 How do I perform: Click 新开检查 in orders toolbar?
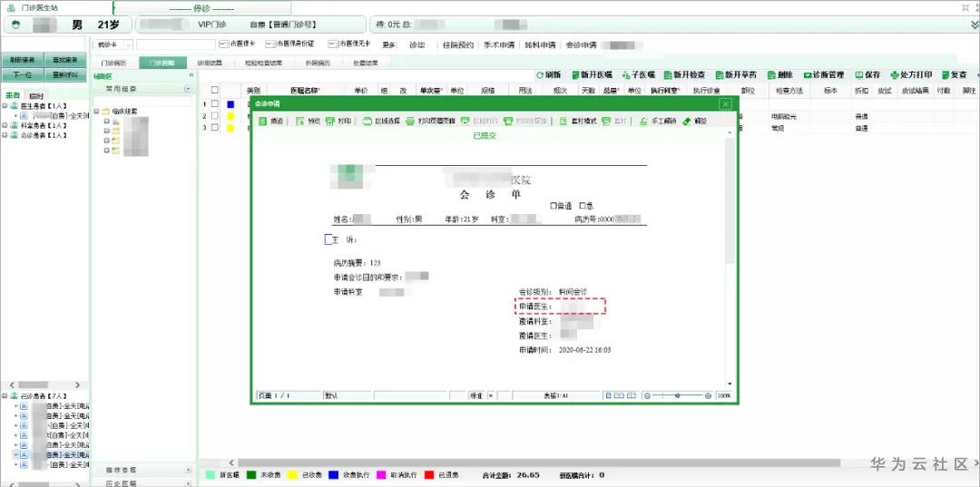(x=684, y=74)
